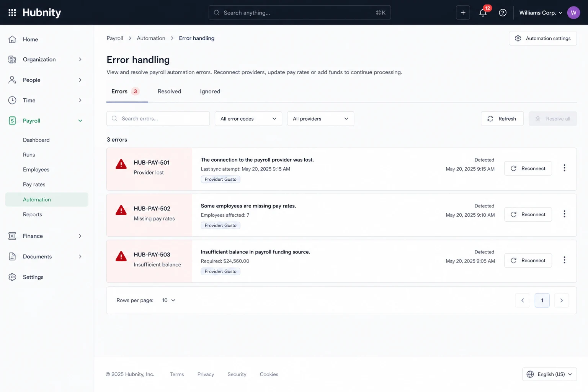Change rows per page dropdown
588x392 pixels.
tap(168, 300)
